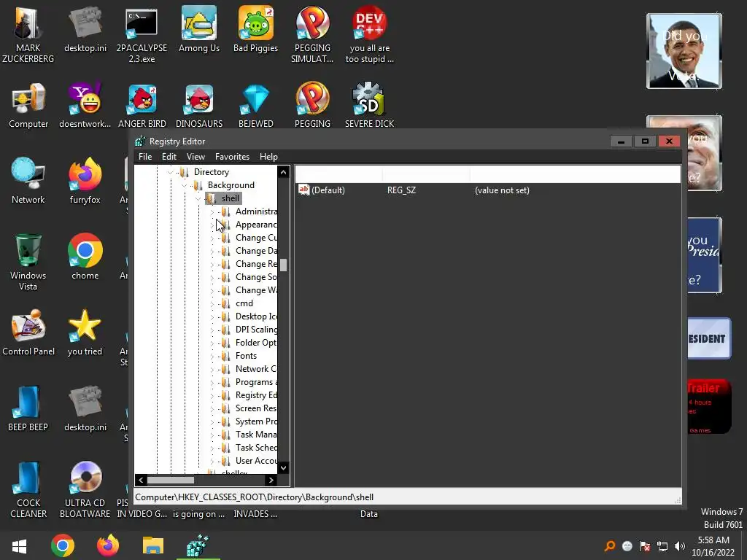
Task: Select the 2PACALYPSE 2.3.exe desktop icon
Action: coord(142,34)
